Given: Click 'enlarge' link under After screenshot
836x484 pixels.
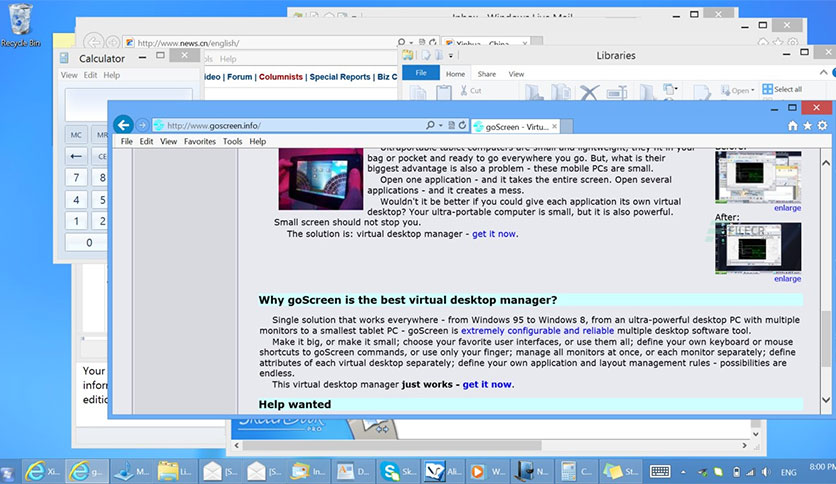Looking at the screenshot, I should (787, 279).
